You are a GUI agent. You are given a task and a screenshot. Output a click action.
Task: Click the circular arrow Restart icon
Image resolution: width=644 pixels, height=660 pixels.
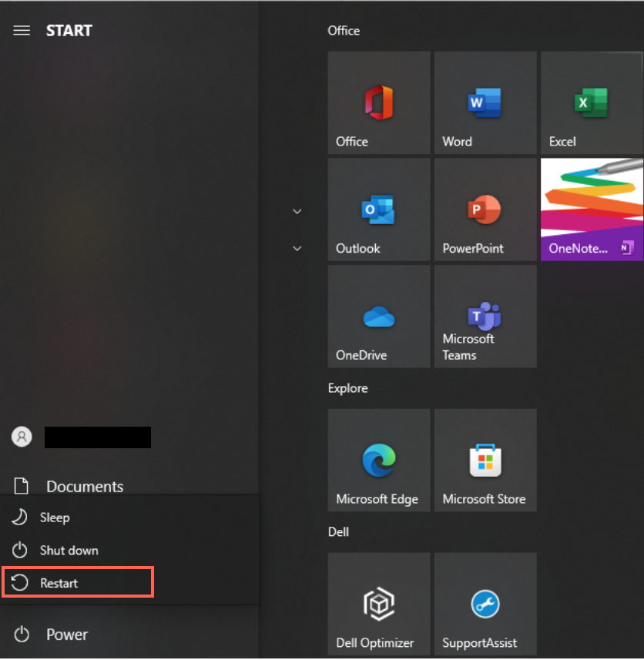click(x=19, y=583)
